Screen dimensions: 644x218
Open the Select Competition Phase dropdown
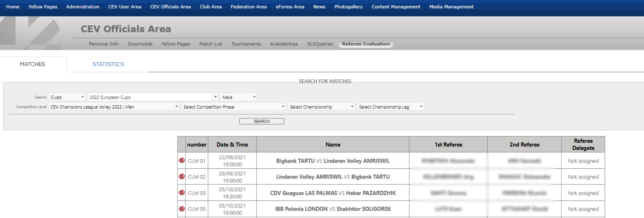234,107
